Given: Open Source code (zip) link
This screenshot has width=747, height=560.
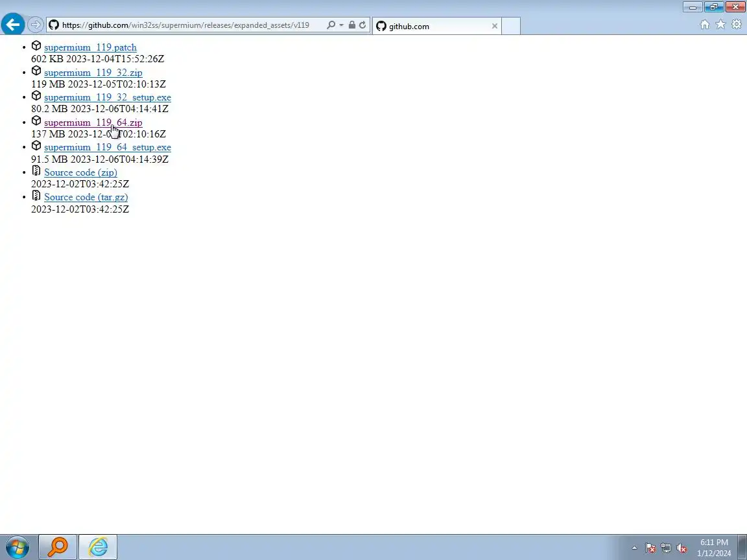Looking at the screenshot, I should (x=80, y=172).
